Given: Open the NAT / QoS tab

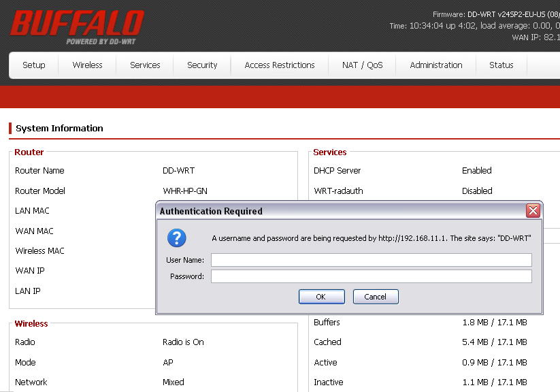Looking at the screenshot, I should 362,65.
